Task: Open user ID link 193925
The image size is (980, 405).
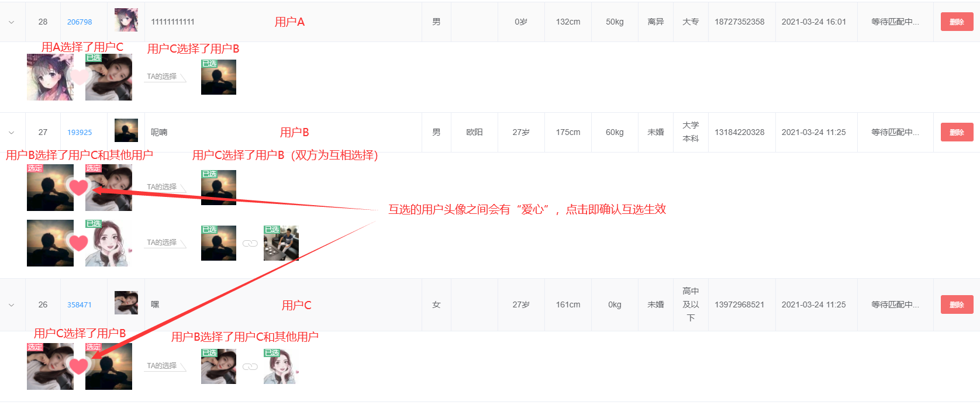Action: point(80,133)
